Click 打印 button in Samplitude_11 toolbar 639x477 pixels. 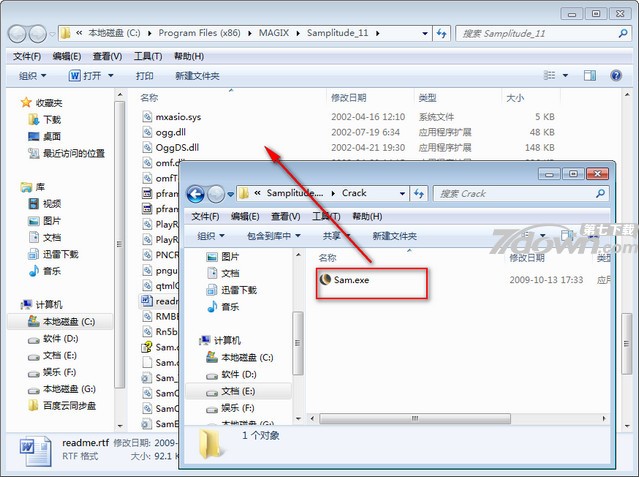pos(145,76)
